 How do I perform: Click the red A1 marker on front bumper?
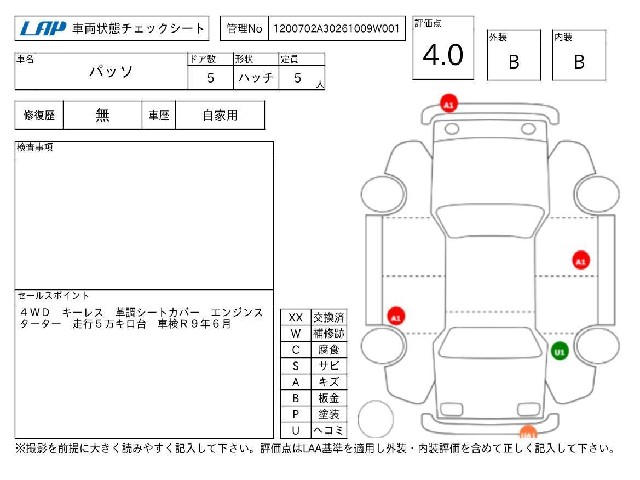click(449, 104)
